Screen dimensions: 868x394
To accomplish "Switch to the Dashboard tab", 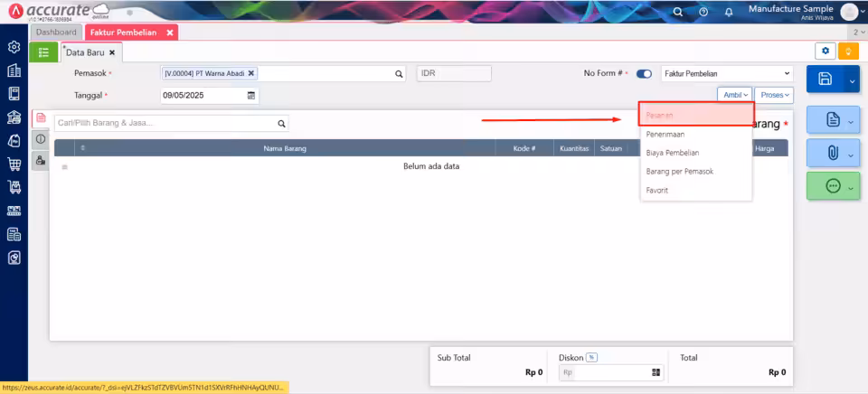I will pyautogui.click(x=56, y=33).
